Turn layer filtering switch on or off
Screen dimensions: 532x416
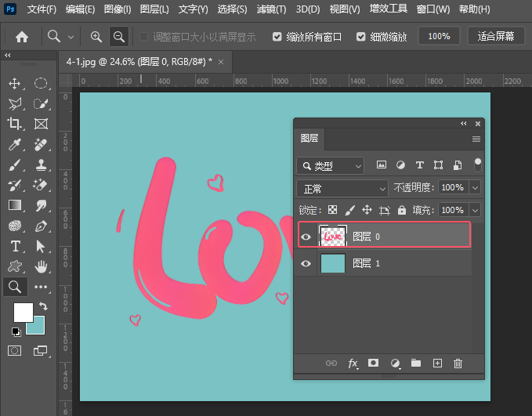pos(477,165)
